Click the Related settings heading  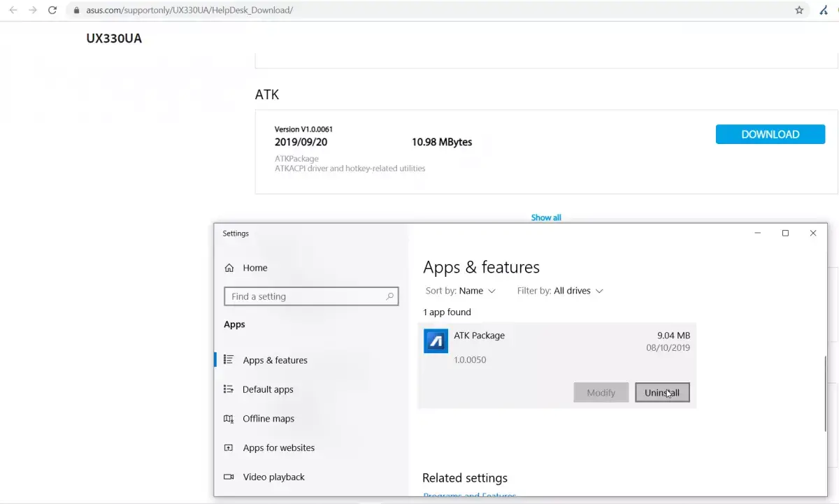coord(465,478)
